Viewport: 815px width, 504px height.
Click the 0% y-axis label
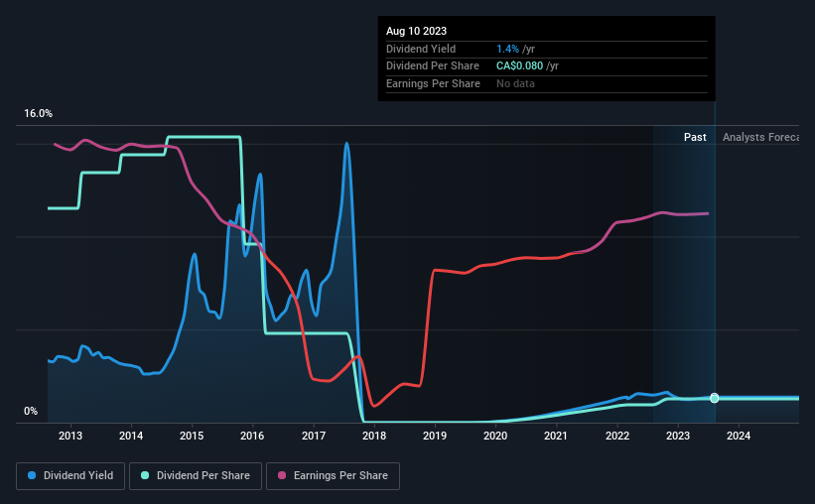(x=31, y=411)
